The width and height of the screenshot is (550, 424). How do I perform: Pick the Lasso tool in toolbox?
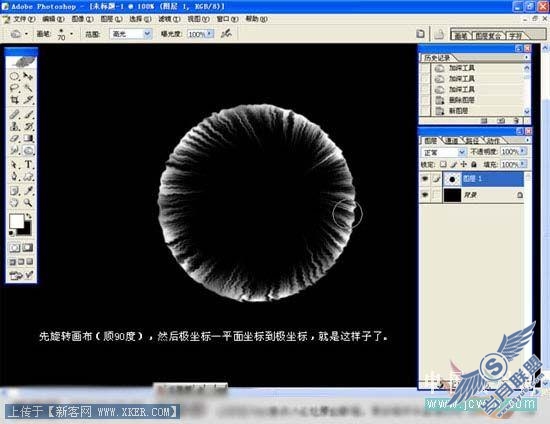(x=14, y=88)
